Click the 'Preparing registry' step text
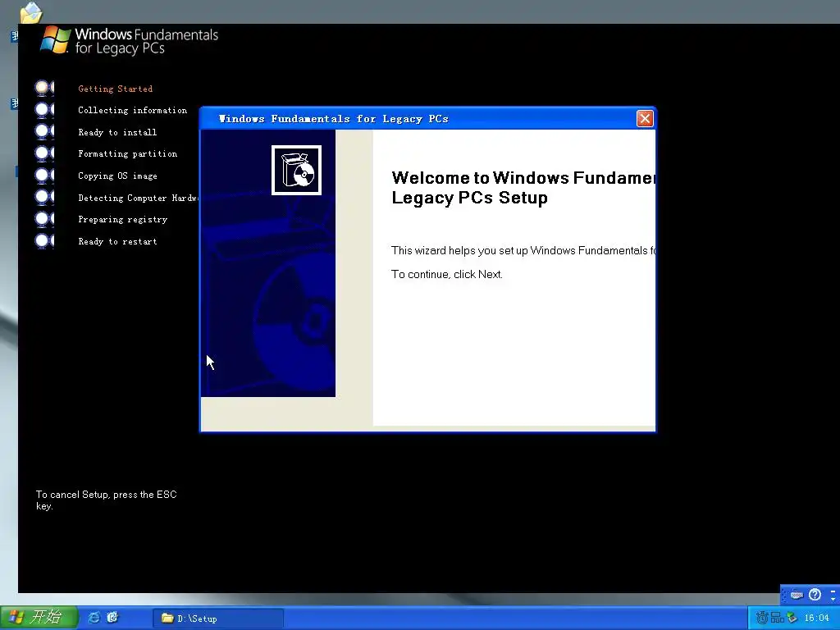840x630 pixels. tap(123, 220)
